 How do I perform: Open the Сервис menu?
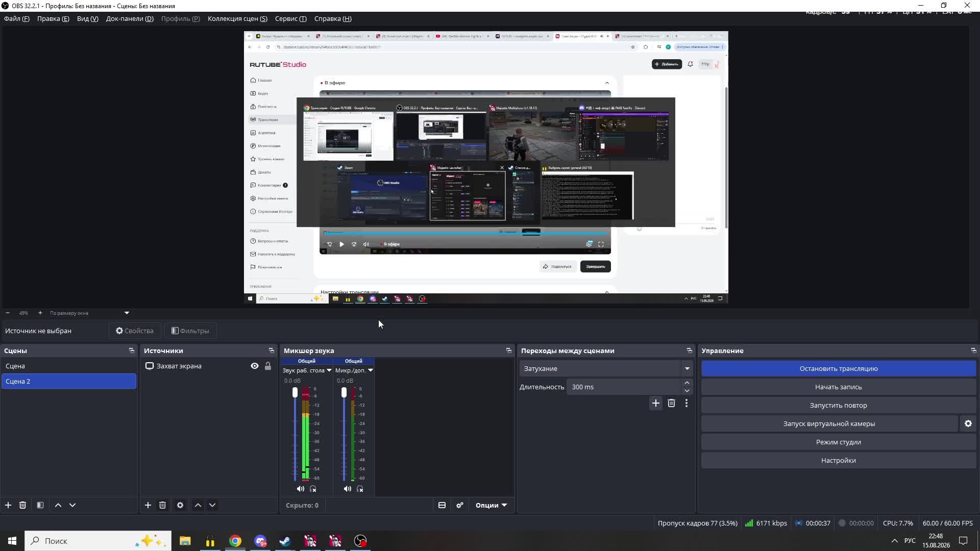click(x=291, y=19)
